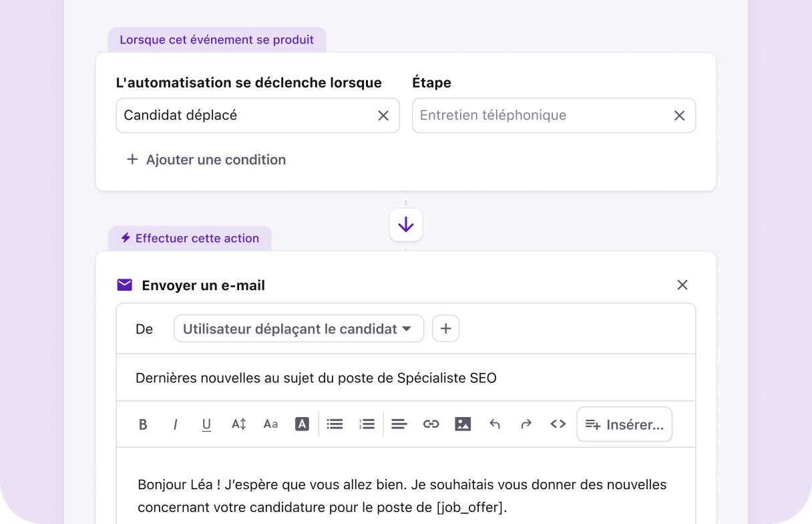Select the 'Effectuer cette action' label
This screenshot has width=812, height=524.
189,238
